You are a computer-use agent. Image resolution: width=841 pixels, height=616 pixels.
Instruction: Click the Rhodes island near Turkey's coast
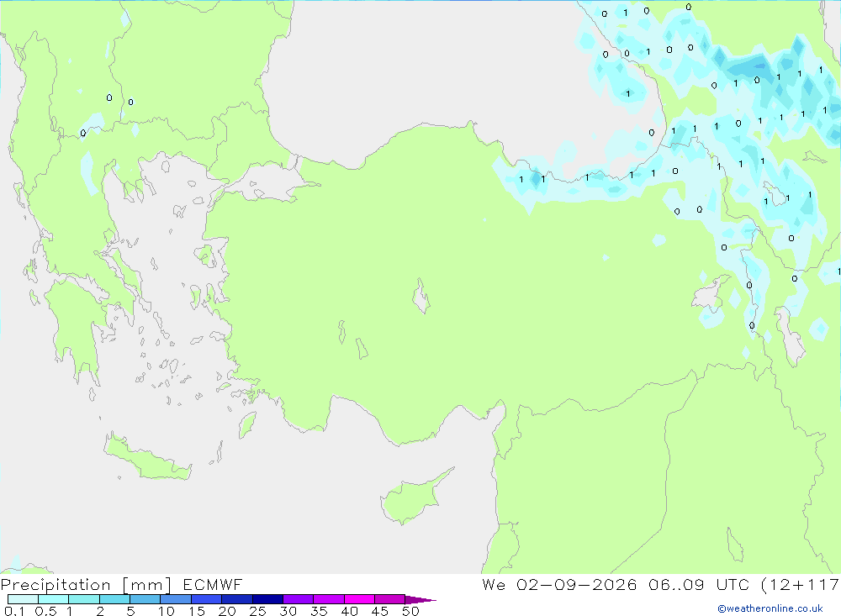(246, 424)
